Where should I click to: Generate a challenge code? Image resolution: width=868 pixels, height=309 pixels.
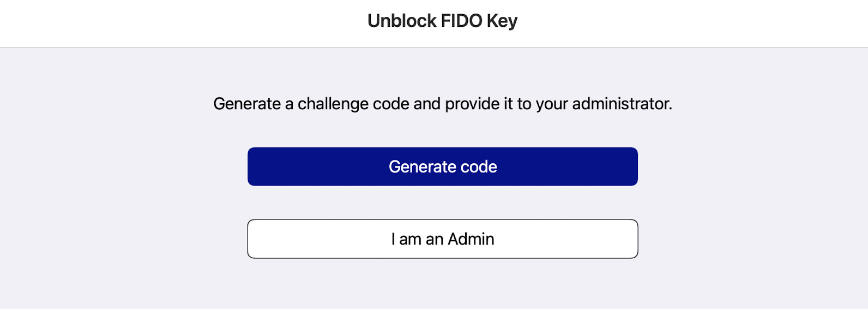(442, 167)
